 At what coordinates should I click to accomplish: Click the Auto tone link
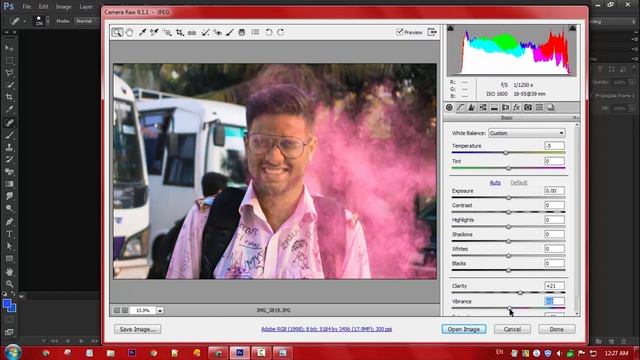tap(495, 182)
